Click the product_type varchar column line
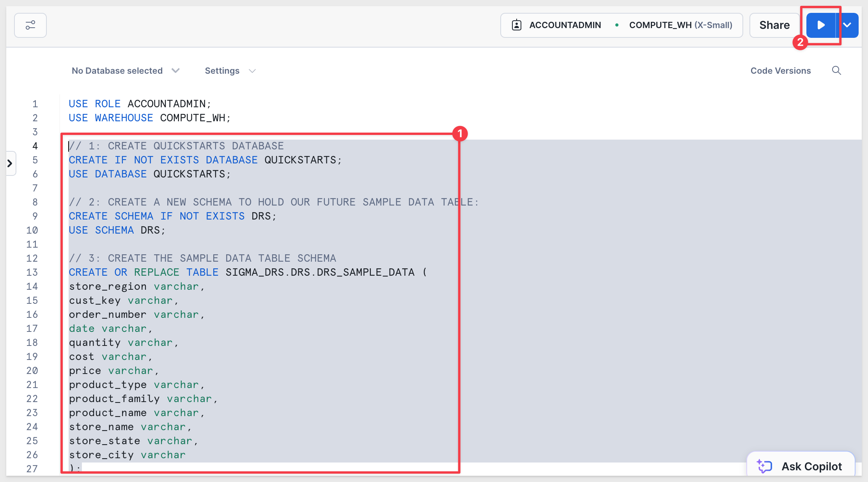Viewport: 868px width, 482px height. [x=137, y=385]
